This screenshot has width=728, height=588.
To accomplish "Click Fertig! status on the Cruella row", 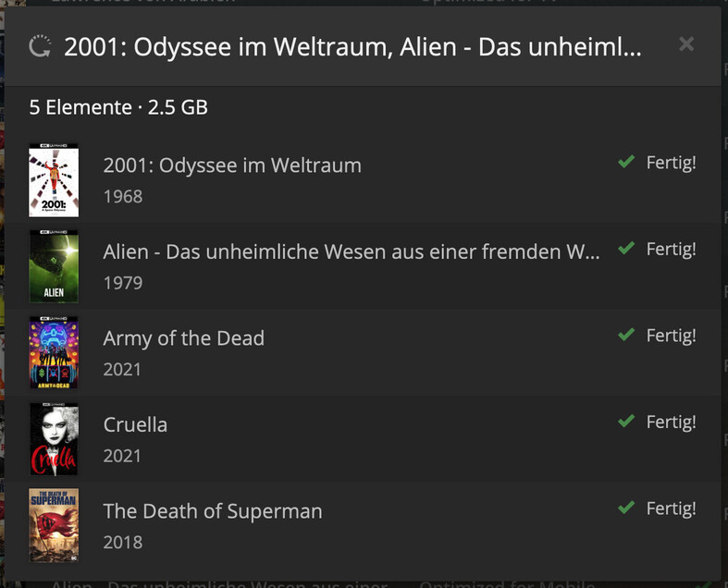I will coord(671,422).
